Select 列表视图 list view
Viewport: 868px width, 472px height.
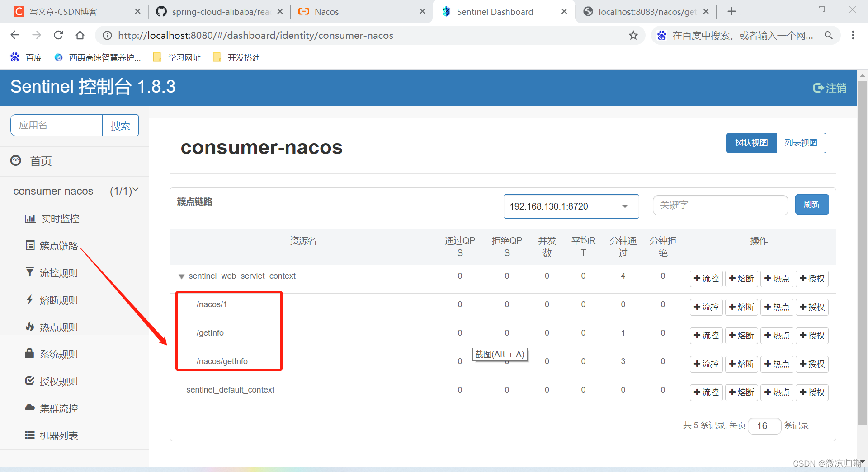click(801, 143)
